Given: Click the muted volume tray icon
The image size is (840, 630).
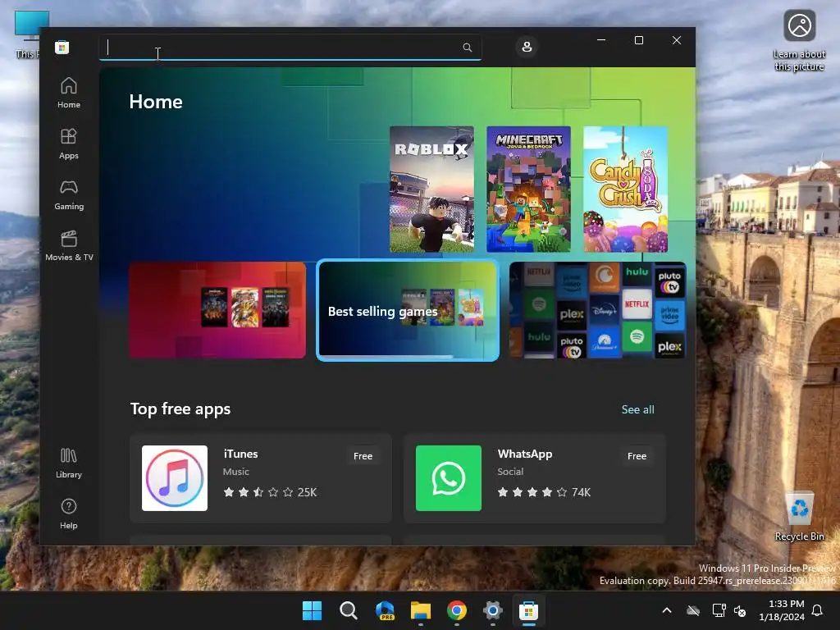Looking at the screenshot, I should pos(741,610).
